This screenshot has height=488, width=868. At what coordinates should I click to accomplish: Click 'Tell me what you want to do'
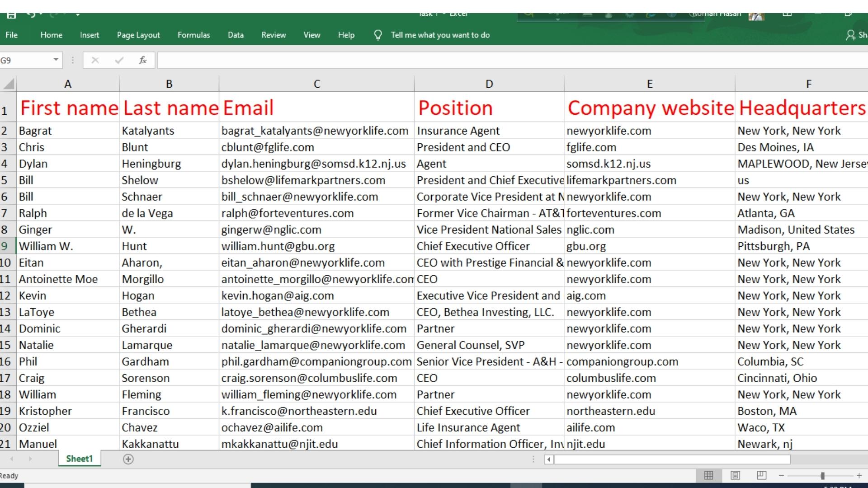[x=441, y=35]
